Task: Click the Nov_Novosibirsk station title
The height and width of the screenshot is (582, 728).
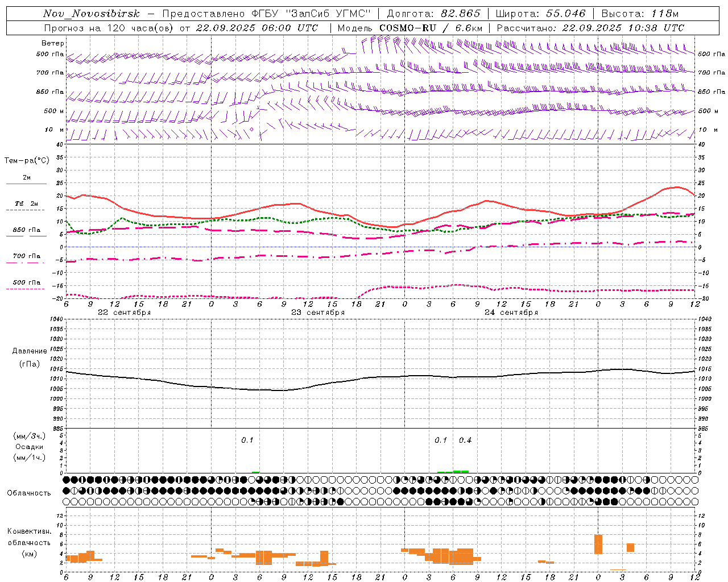Action: tap(92, 14)
